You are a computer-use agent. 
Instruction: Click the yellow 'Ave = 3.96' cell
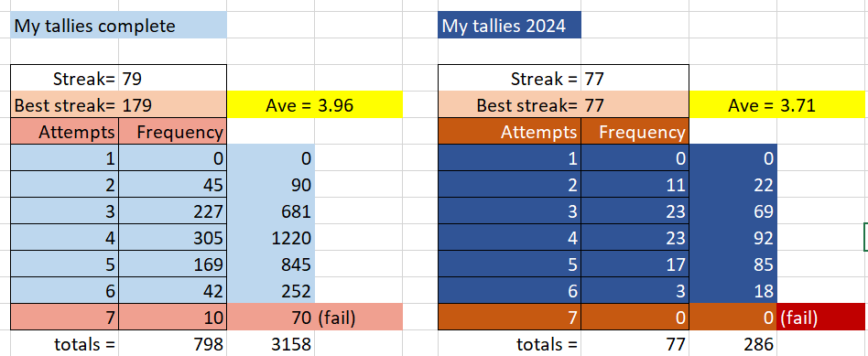tap(314, 104)
